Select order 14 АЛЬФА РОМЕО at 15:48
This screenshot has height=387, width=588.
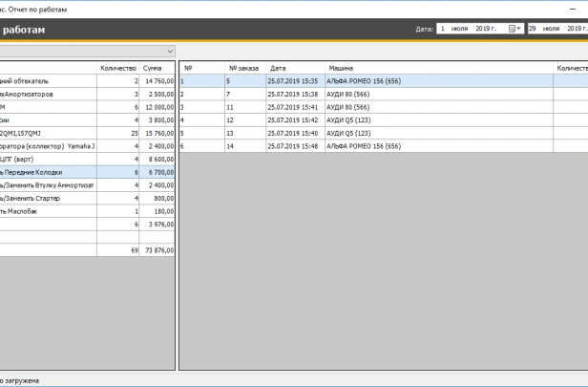click(x=363, y=146)
